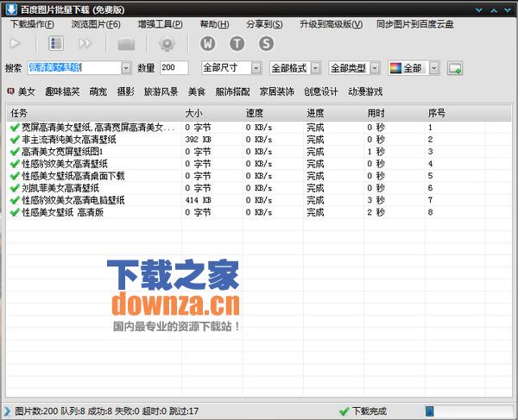This screenshot has width=518, height=420.
Task: Click status bar arrow icon at left
Action: tap(7, 411)
